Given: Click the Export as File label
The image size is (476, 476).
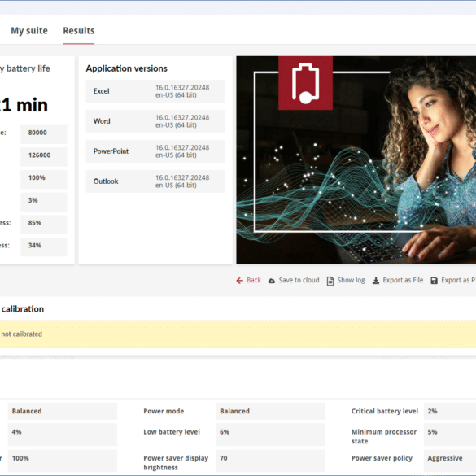Looking at the screenshot, I should tap(403, 280).
